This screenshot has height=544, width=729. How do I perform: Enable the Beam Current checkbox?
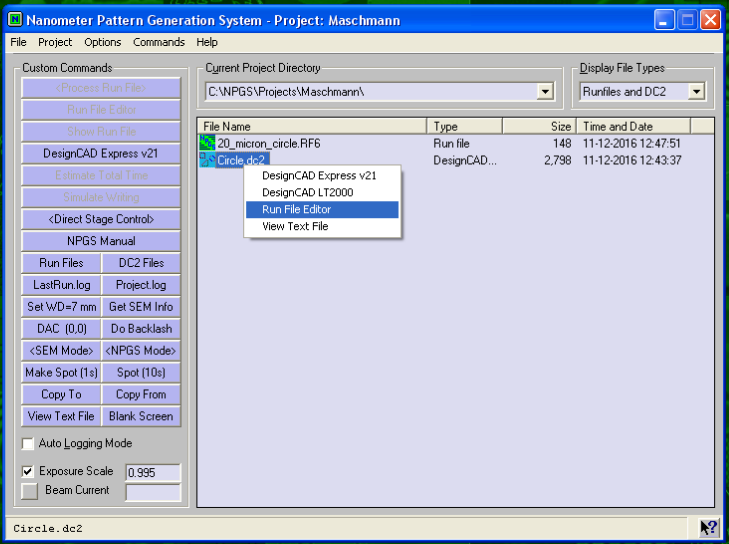pos(28,491)
